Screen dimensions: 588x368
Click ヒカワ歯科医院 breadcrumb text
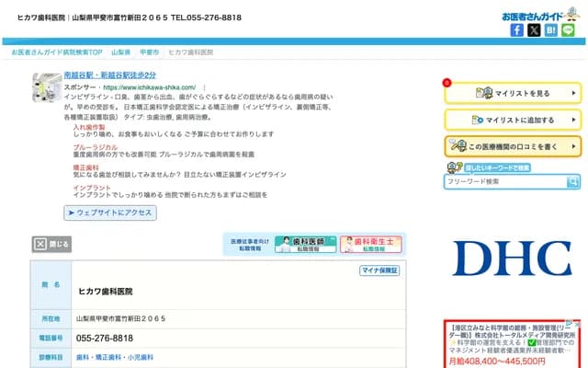190,52
